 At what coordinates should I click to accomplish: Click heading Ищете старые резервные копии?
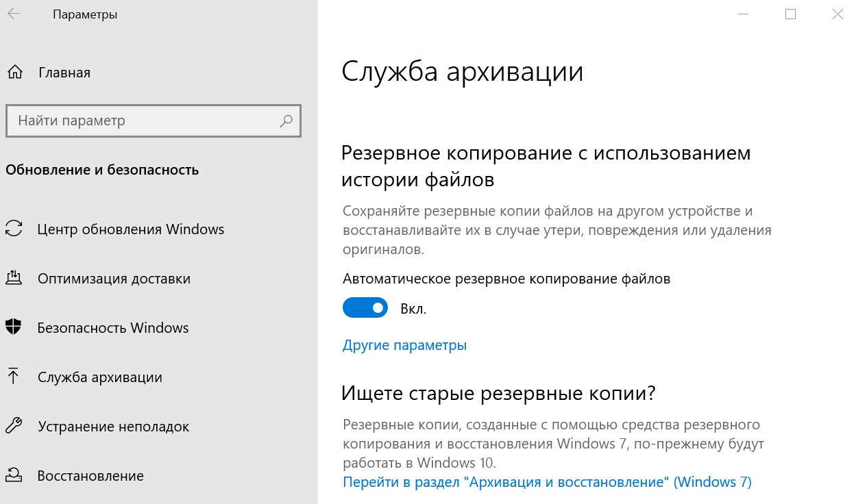499,394
